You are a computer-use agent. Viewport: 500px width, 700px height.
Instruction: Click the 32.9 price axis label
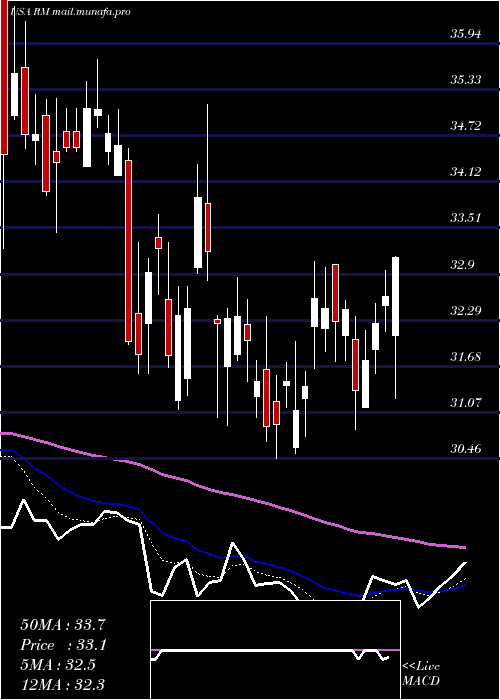tap(462, 265)
